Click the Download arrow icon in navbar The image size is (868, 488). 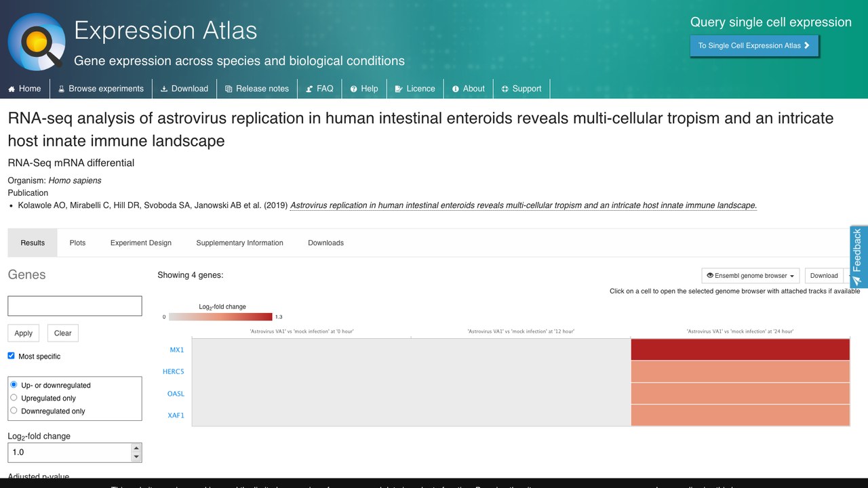[164, 89]
